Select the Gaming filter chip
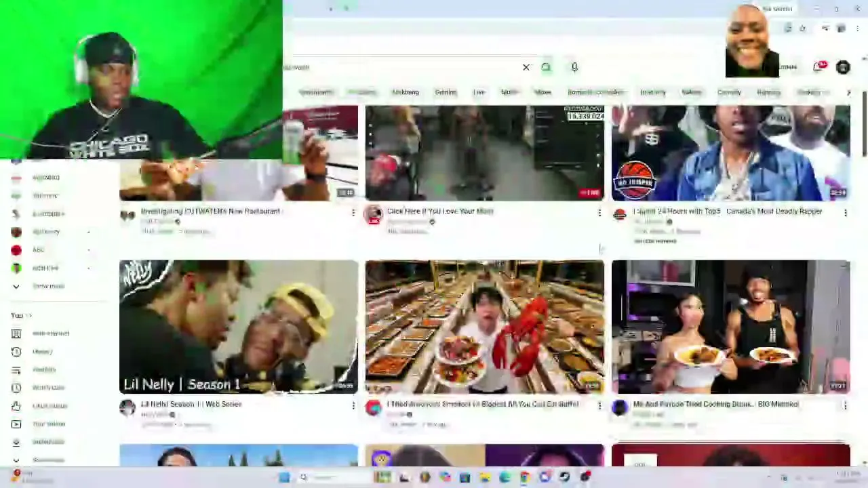This screenshot has height=488, width=868. 446,92
